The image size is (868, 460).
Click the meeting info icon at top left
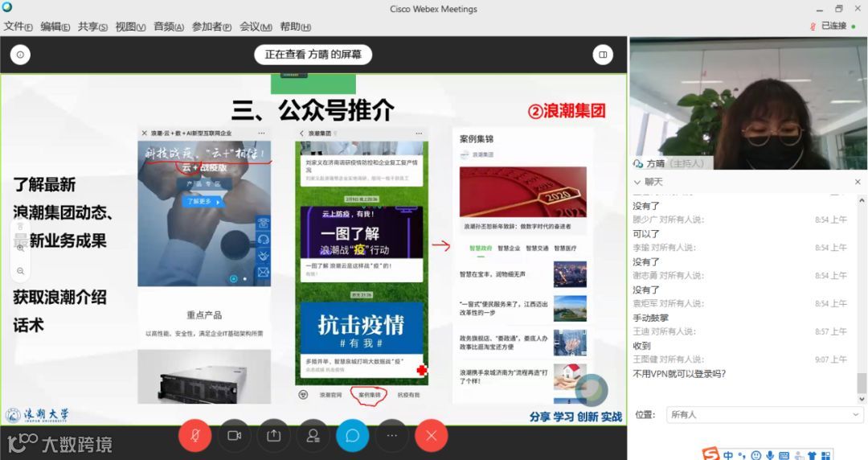pos(20,55)
